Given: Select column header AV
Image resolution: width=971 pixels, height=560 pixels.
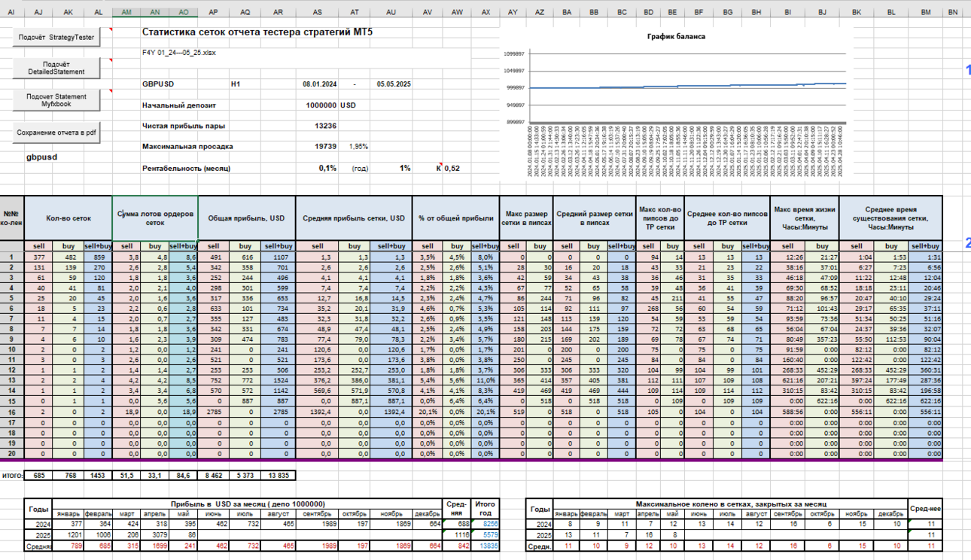Looking at the screenshot, I should 428,12.
